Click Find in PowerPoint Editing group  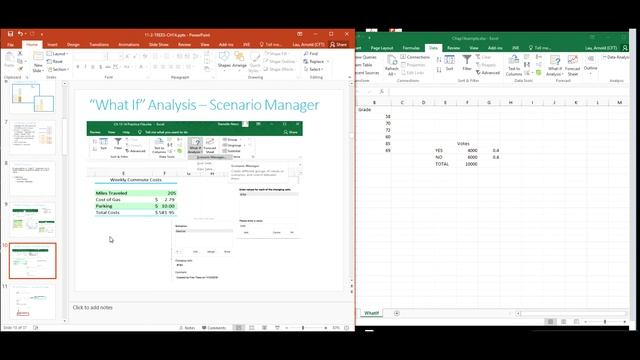(x=311, y=53)
